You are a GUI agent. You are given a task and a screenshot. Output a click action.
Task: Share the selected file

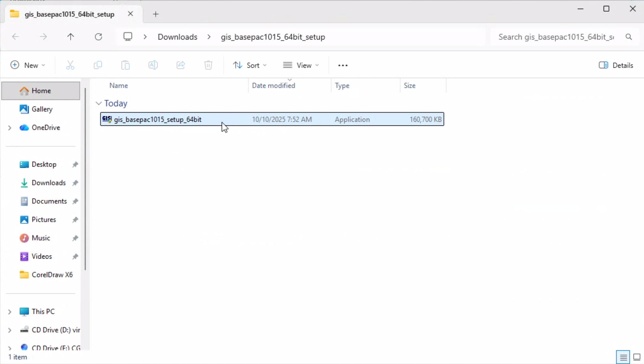pyautogui.click(x=181, y=65)
